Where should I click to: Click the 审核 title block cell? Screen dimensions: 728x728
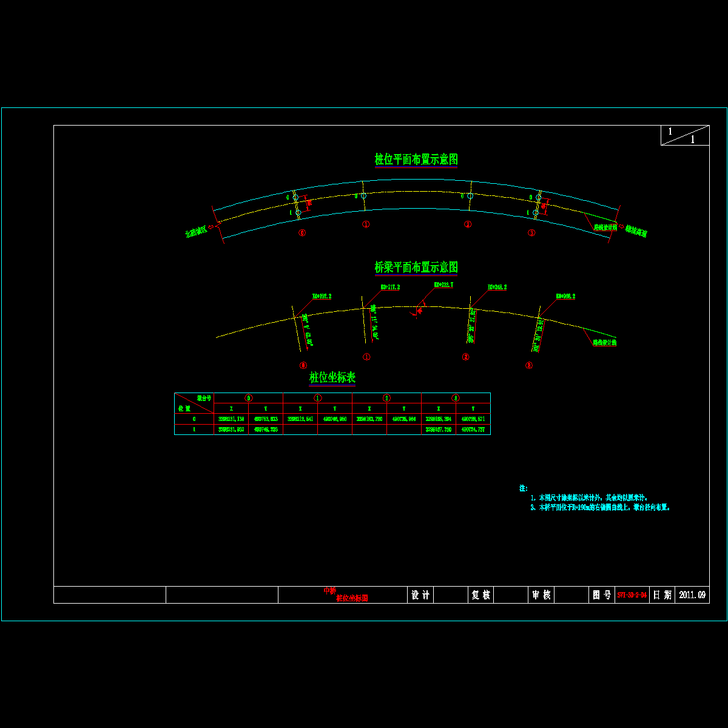[x=541, y=595]
